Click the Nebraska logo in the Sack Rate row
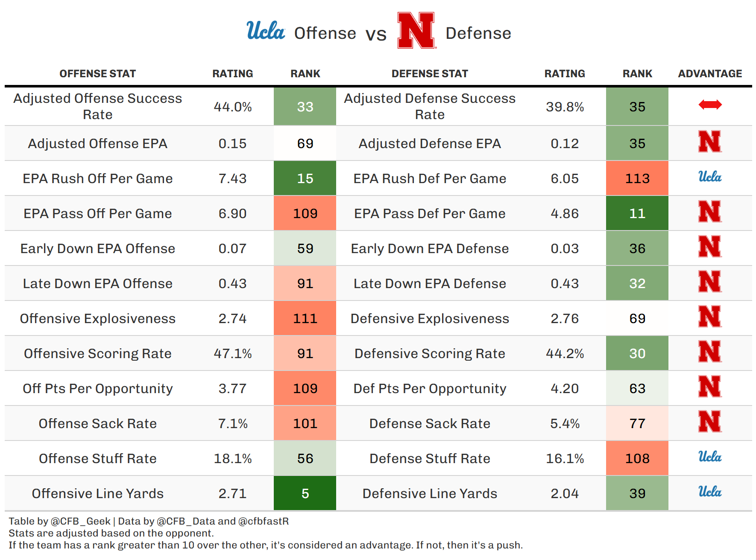756x560 pixels. [x=710, y=422]
